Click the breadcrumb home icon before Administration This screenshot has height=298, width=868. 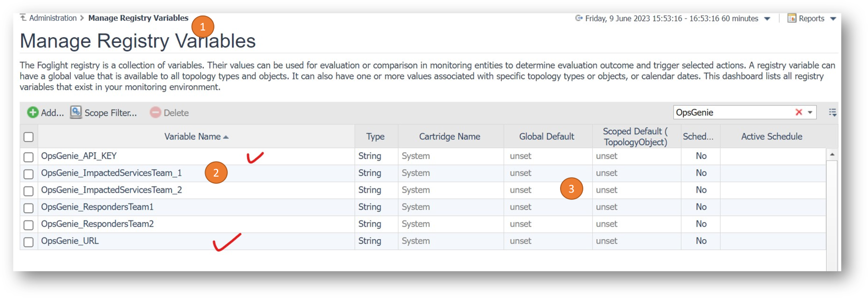pyautogui.click(x=23, y=18)
